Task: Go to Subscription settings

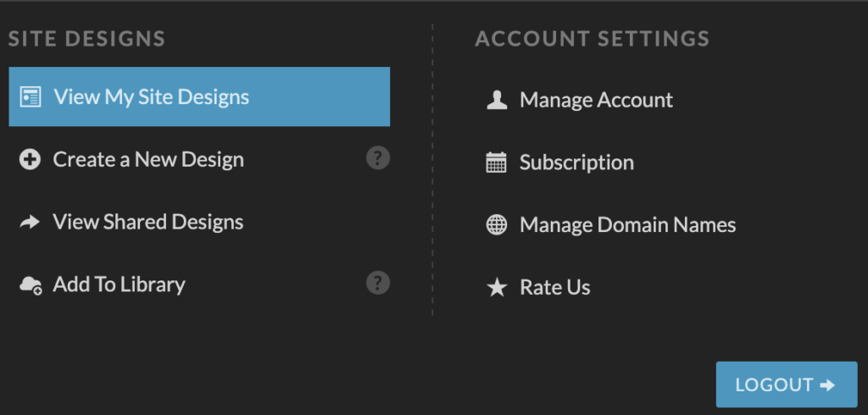Action: [x=560, y=162]
